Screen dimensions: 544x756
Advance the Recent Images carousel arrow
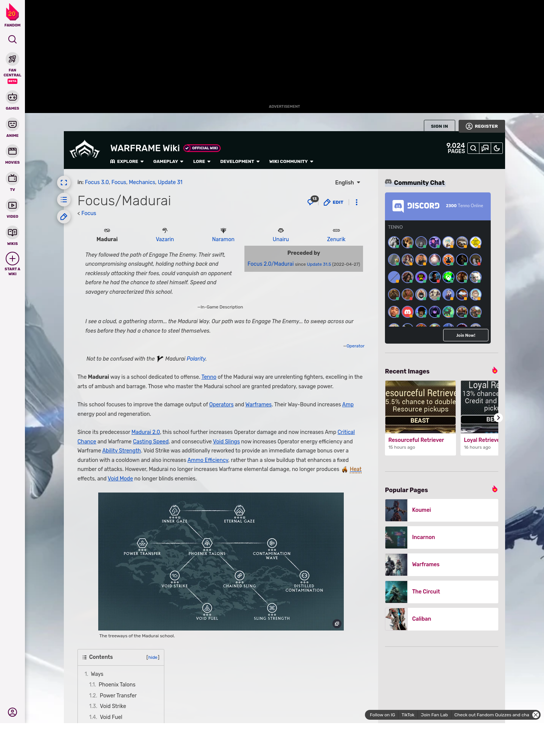(498, 418)
